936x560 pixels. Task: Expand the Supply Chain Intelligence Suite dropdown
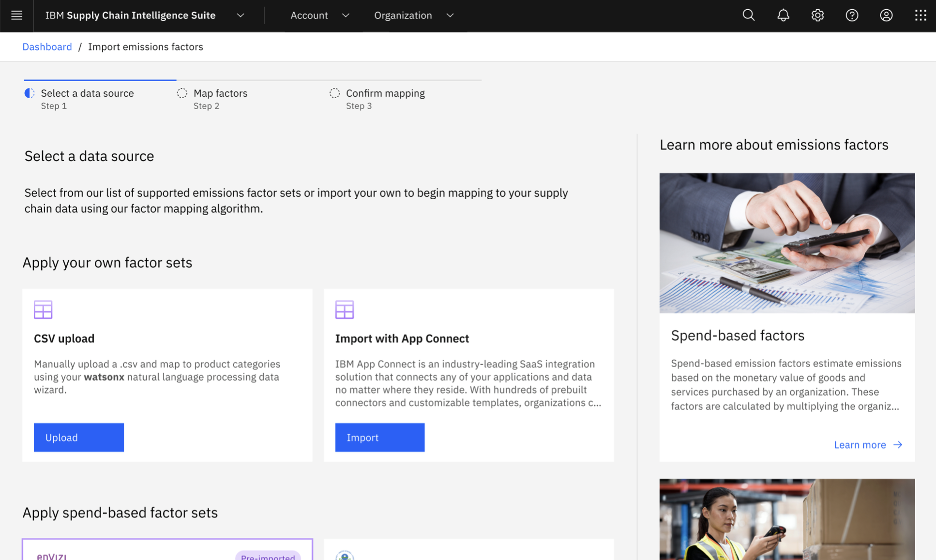[x=241, y=15]
